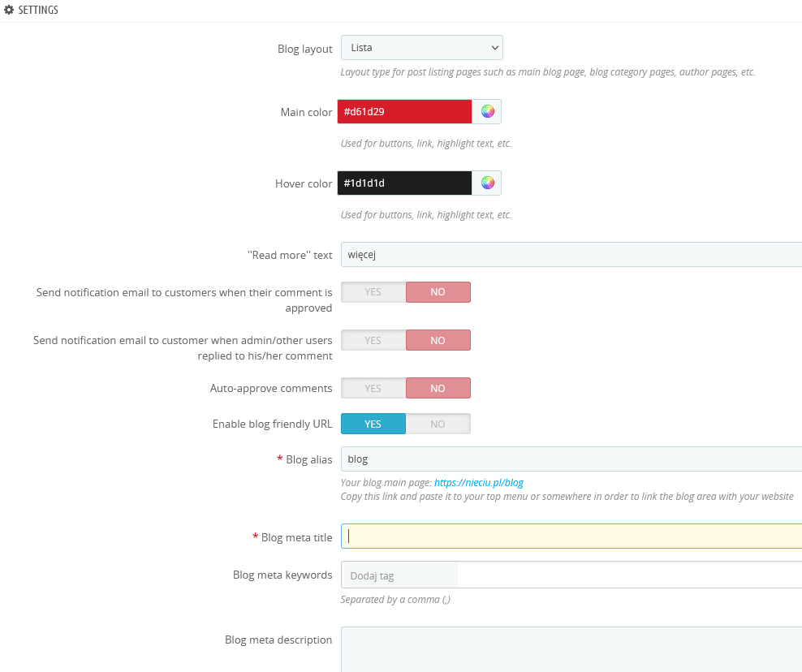
Task: Turn on Auto-approve comments with YES
Action: [373, 388]
